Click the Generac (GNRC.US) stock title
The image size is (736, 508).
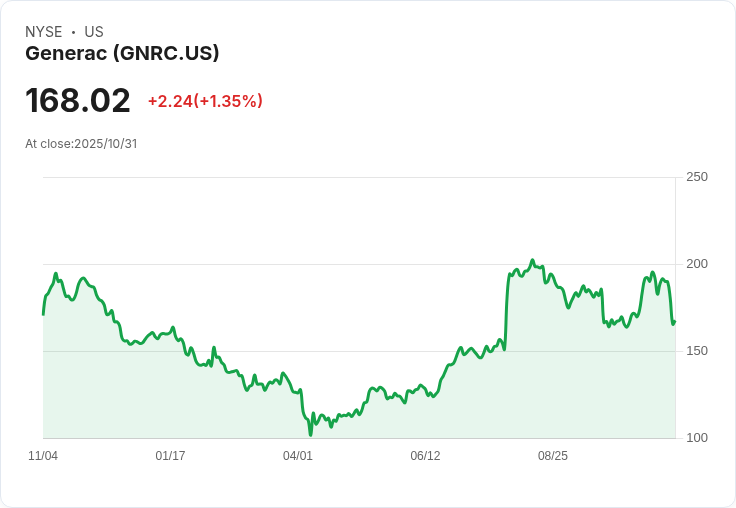[122, 54]
